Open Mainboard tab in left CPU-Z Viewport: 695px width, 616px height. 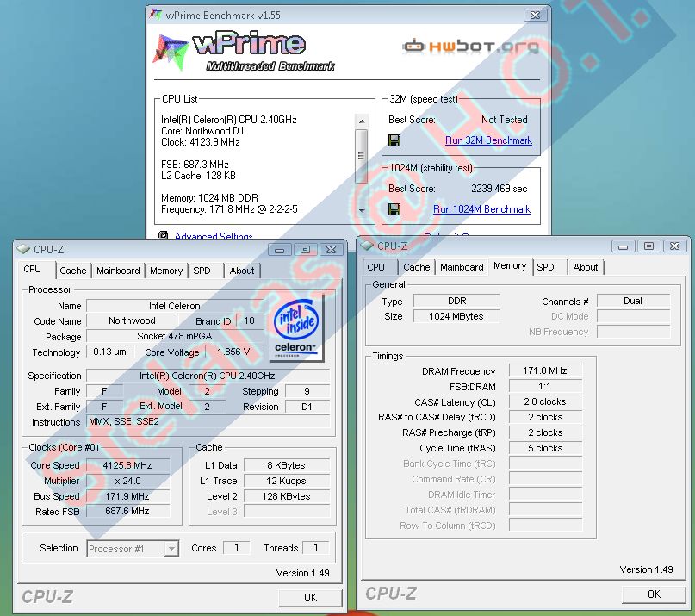(118, 271)
